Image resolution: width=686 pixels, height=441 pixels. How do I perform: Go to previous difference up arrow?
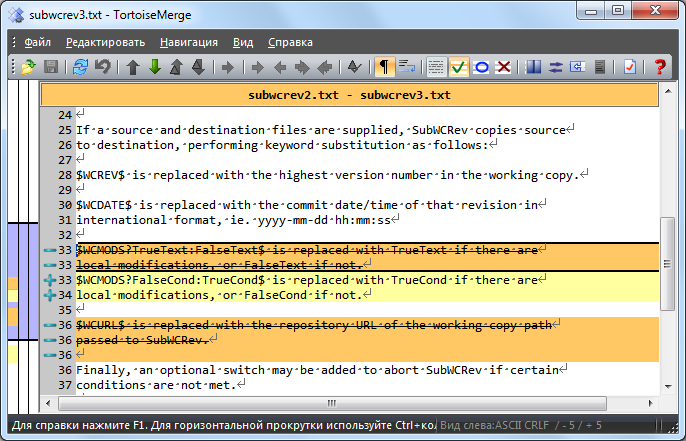(x=133, y=67)
